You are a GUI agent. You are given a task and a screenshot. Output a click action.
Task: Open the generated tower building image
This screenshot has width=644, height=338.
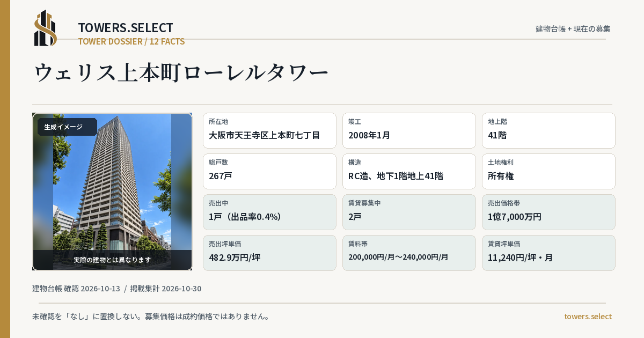[x=112, y=192]
